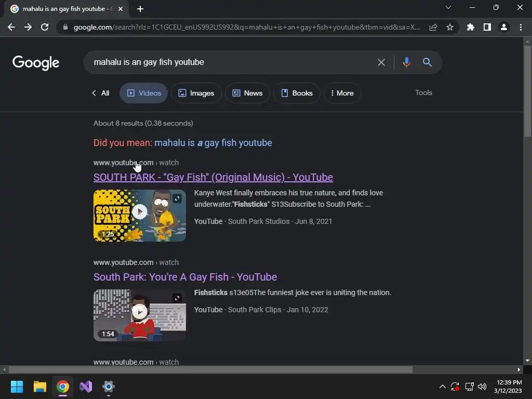
Task: Switch to All results
Action: [x=101, y=93]
